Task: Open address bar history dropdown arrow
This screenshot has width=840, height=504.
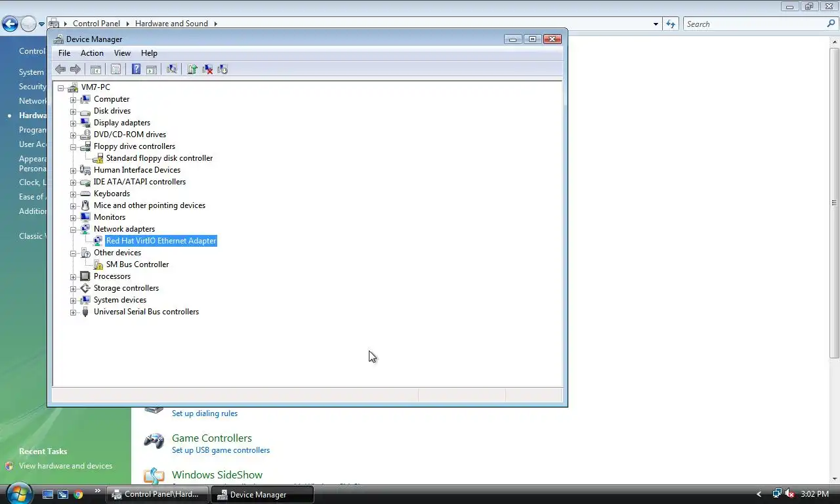Action: point(656,24)
